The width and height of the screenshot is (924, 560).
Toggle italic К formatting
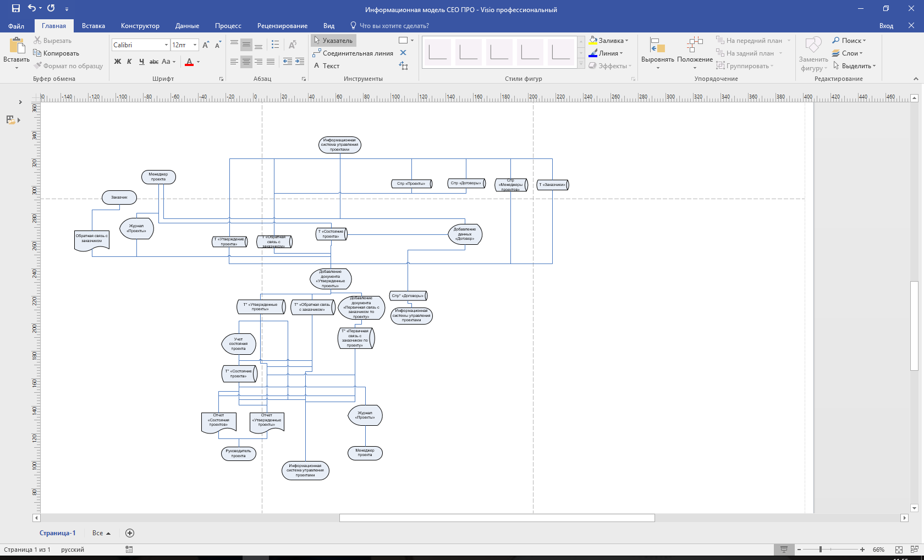(129, 62)
